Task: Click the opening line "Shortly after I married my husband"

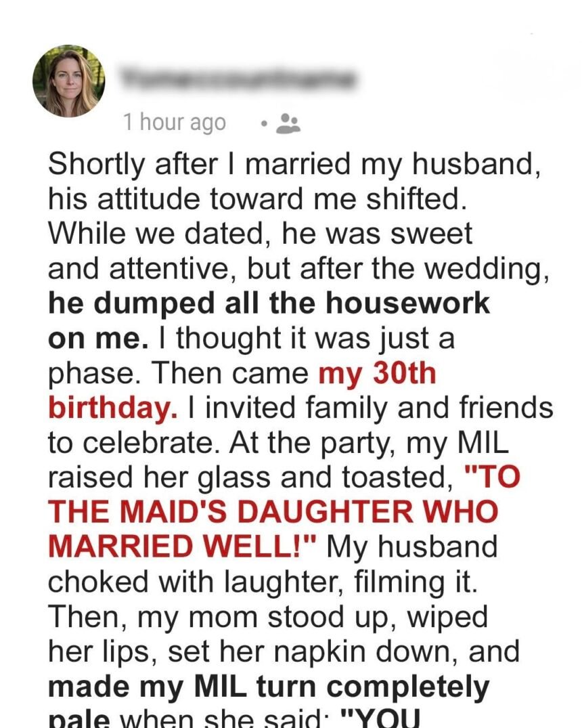Action: click(294, 163)
